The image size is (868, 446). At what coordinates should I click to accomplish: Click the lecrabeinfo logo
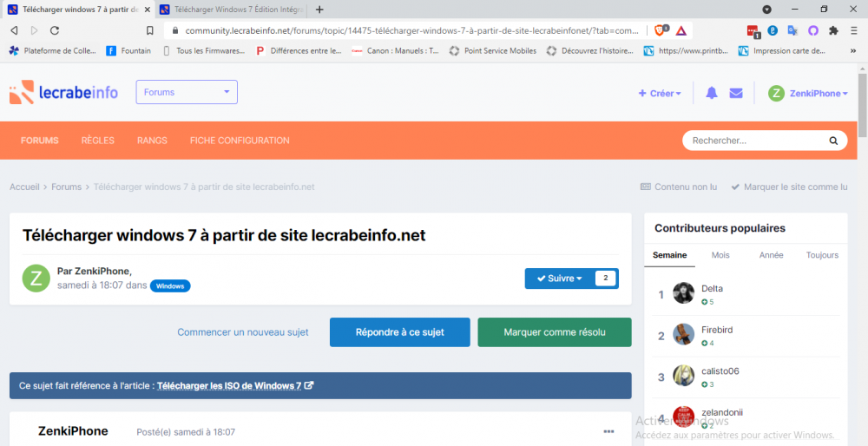63,92
